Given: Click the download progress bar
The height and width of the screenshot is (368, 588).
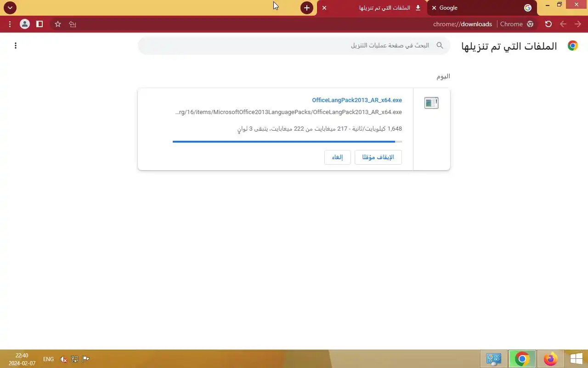Looking at the screenshot, I should pyautogui.click(x=287, y=142).
